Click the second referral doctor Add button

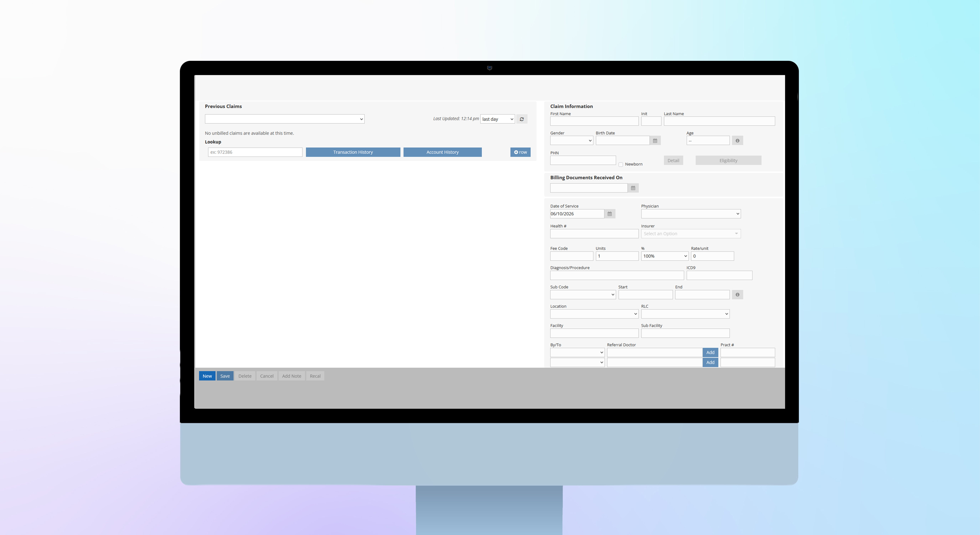click(710, 363)
